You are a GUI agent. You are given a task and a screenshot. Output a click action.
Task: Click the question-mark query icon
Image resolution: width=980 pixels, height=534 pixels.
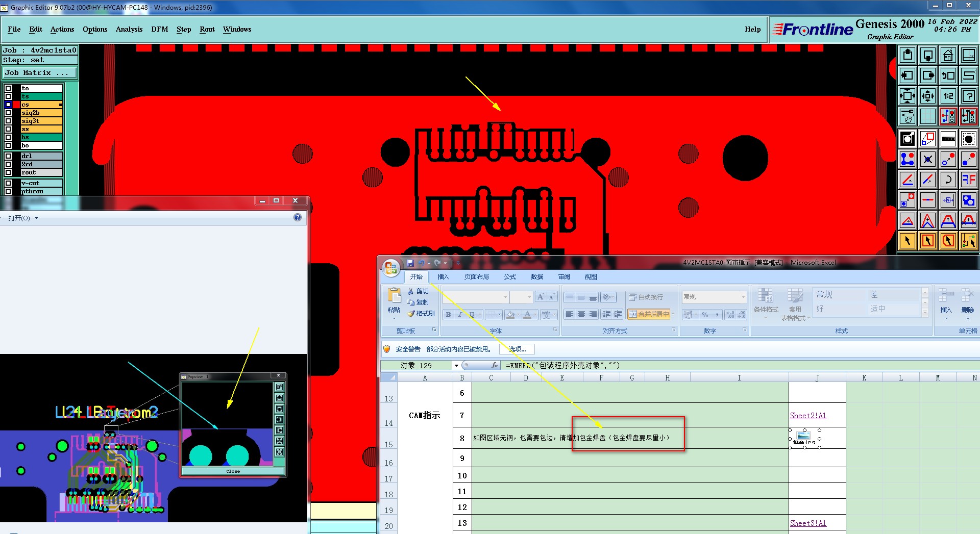pyautogui.click(x=969, y=96)
